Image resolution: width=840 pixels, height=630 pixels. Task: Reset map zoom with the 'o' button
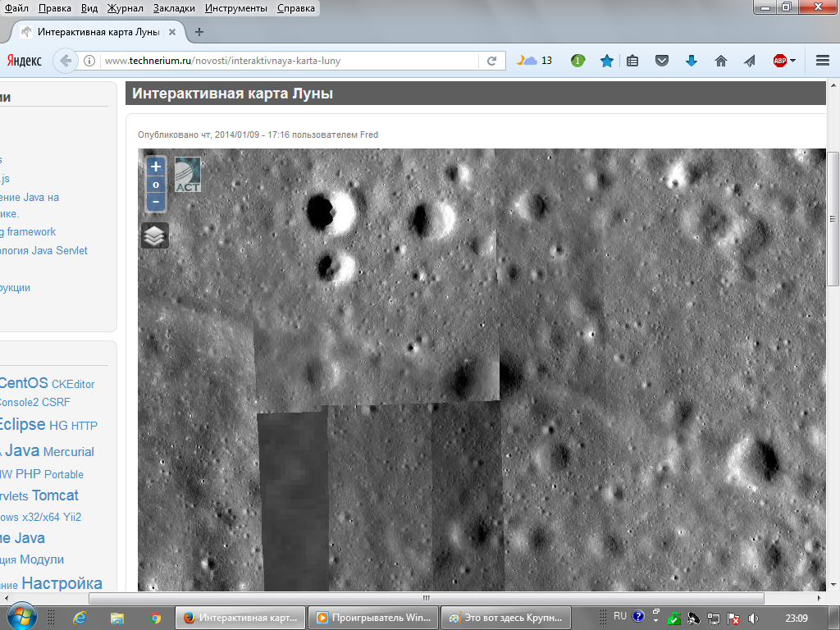(x=155, y=185)
